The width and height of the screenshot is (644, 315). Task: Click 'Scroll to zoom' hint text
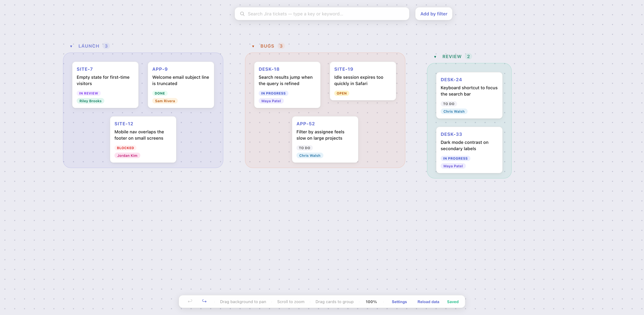click(x=291, y=302)
